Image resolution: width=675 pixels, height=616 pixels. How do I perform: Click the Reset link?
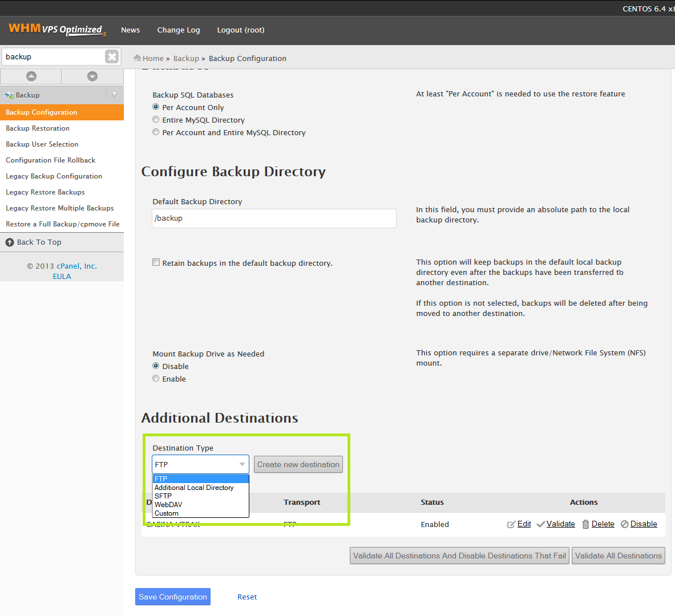tap(247, 597)
